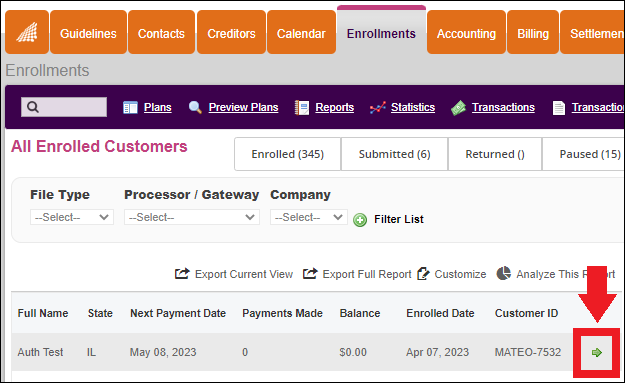Click Export Current View
The width and height of the screenshot is (625, 383).
click(234, 274)
